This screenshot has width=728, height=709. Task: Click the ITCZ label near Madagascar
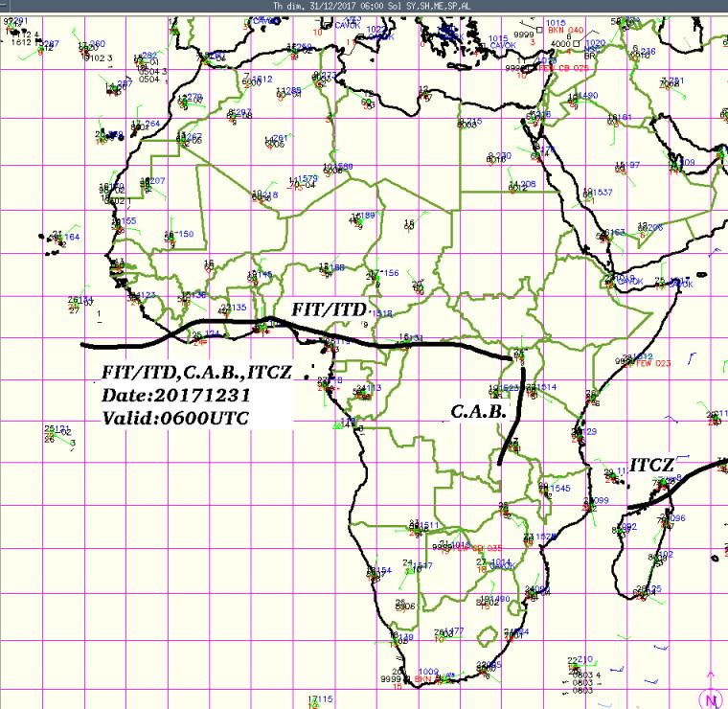point(653,465)
